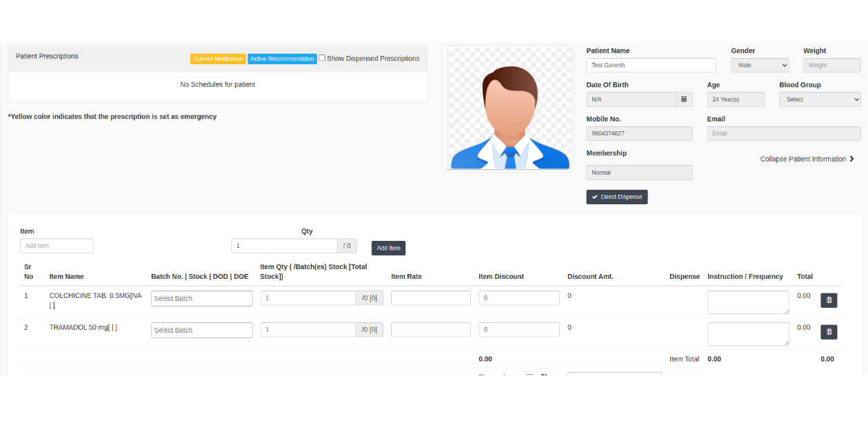Collapse Patient Information using the chevron

(851, 159)
